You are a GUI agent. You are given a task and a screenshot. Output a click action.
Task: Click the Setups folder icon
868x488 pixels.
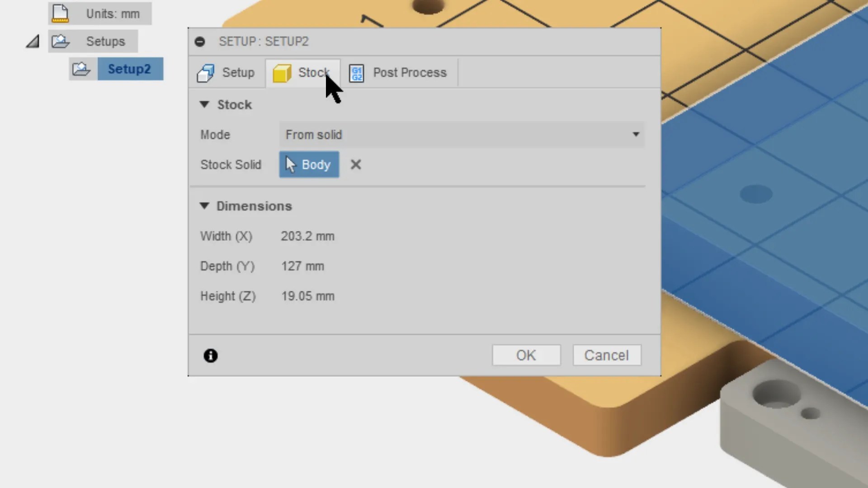click(x=60, y=41)
